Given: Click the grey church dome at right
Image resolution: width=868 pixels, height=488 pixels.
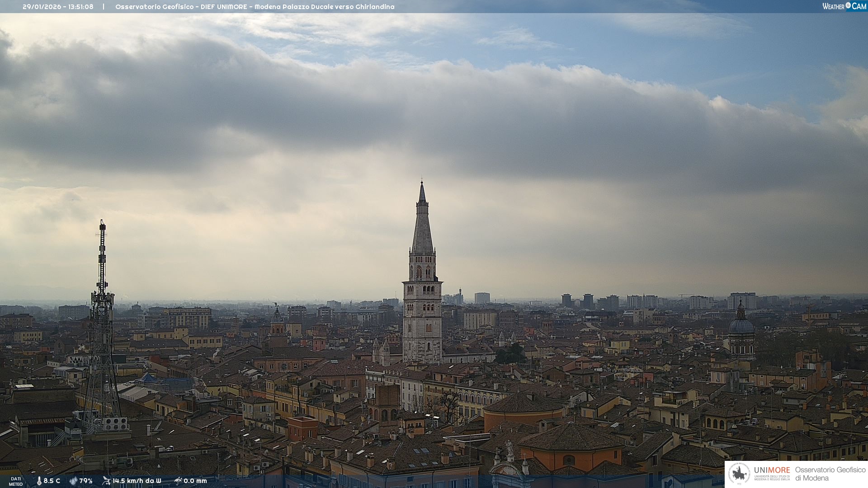Looking at the screenshot, I should (741, 326).
